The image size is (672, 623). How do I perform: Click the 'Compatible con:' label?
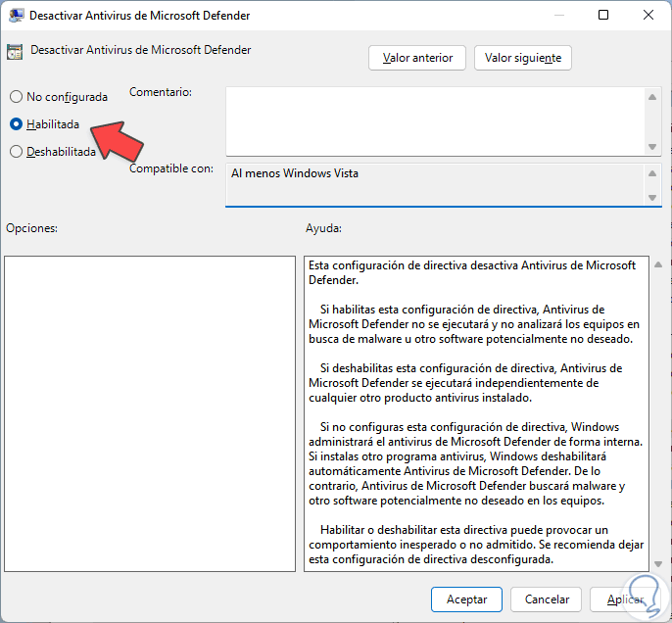tap(171, 168)
